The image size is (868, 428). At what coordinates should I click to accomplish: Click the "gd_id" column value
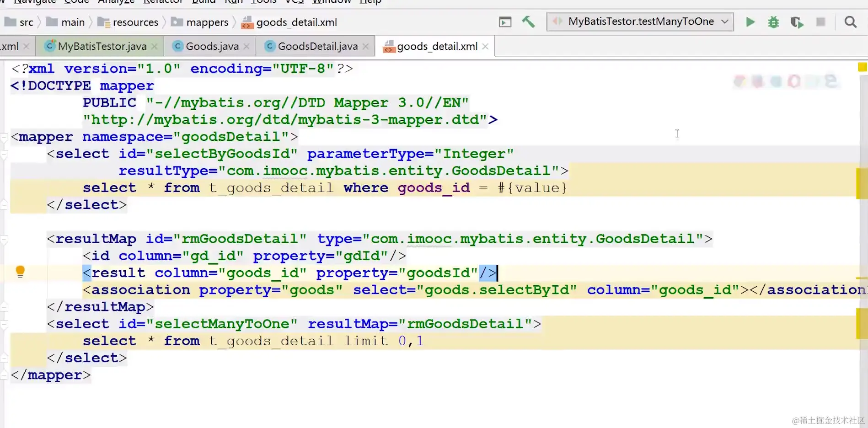coord(213,256)
